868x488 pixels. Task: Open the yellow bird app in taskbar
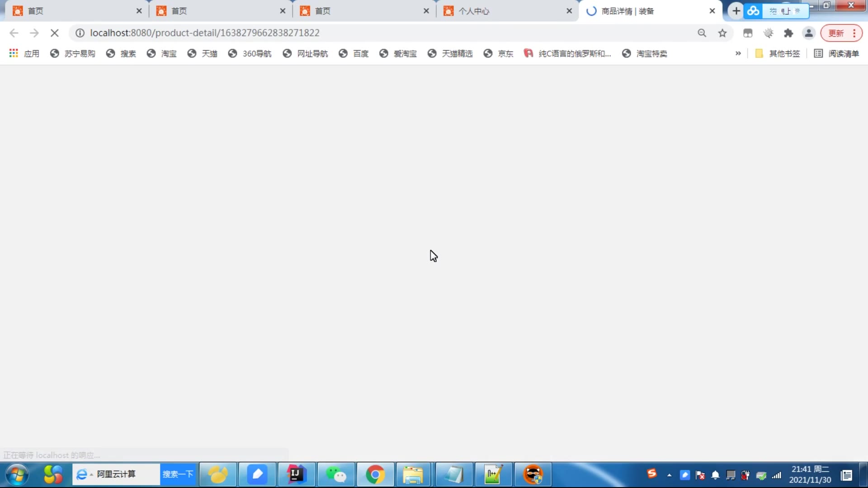tap(218, 474)
